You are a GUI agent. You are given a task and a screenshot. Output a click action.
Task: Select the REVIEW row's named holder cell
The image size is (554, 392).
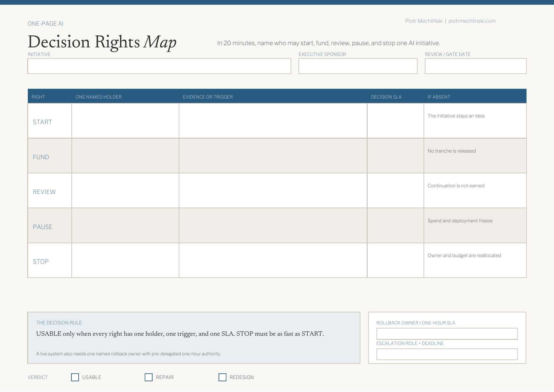(x=125, y=190)
